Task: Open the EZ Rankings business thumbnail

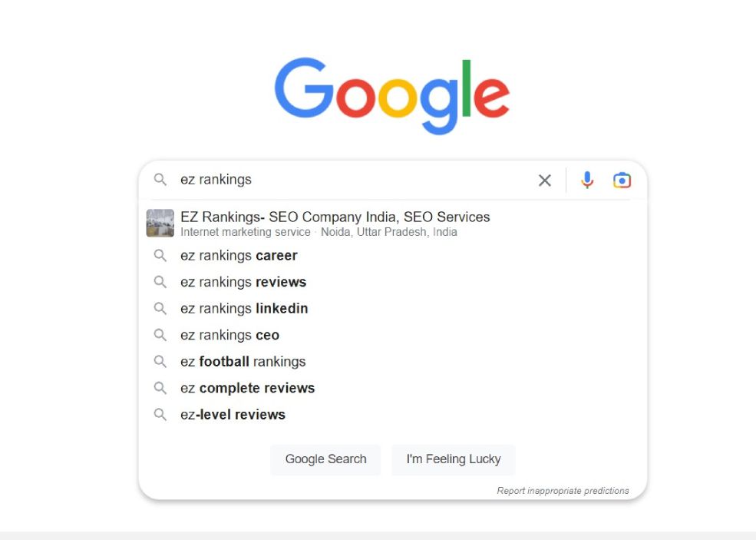Action: coord(160,224)
